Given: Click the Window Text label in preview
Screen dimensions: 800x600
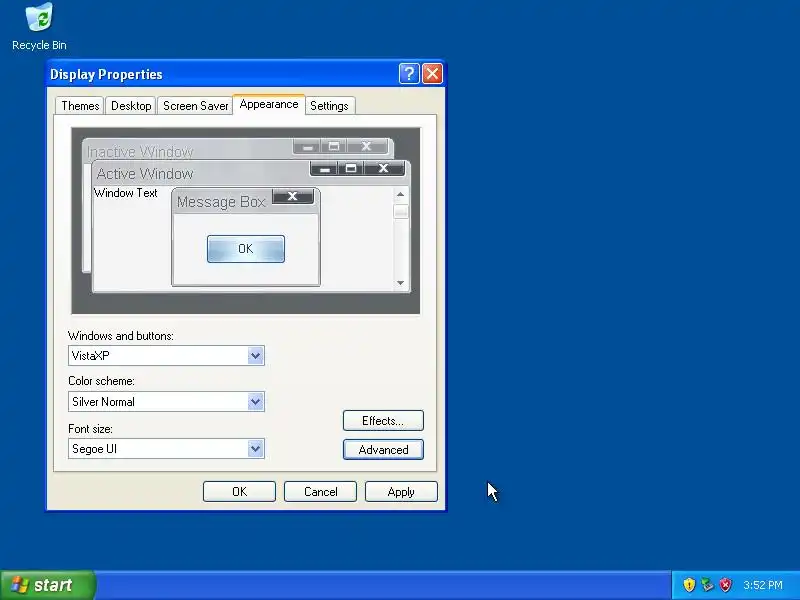Looking at the screenshot, I should click(126, 193).
